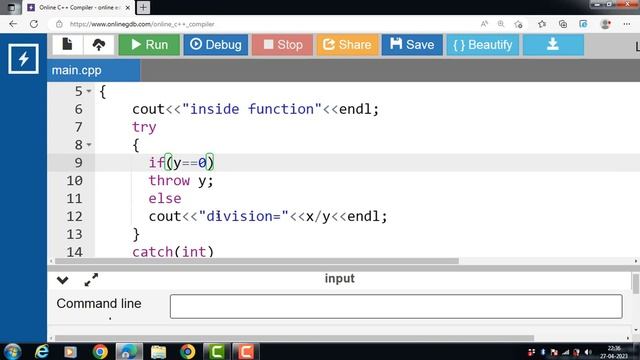Open the Windows Start menu

pyautogui.click(x=12, y=351)
